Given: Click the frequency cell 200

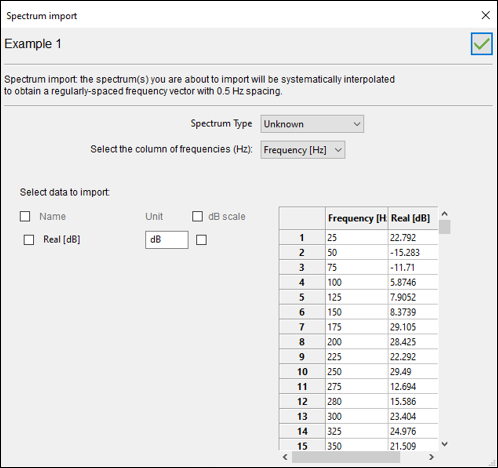Looking at the screenshot, I should (357, 342).
